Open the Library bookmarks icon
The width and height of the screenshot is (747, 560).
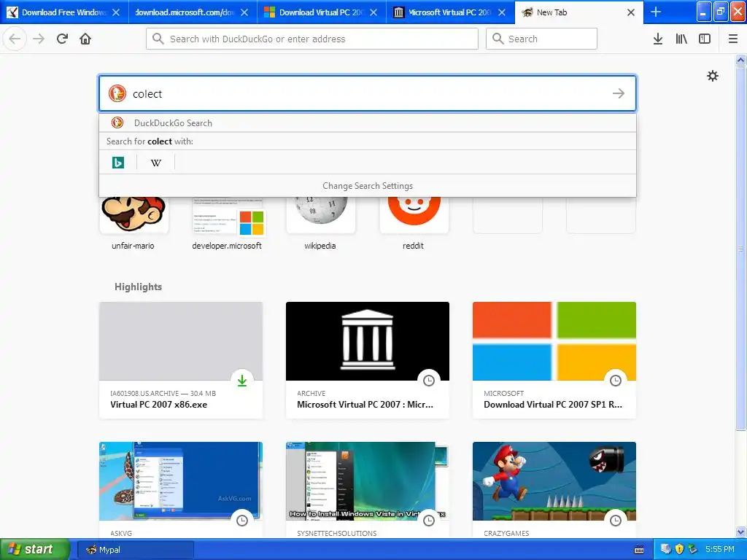pos(681,39)
